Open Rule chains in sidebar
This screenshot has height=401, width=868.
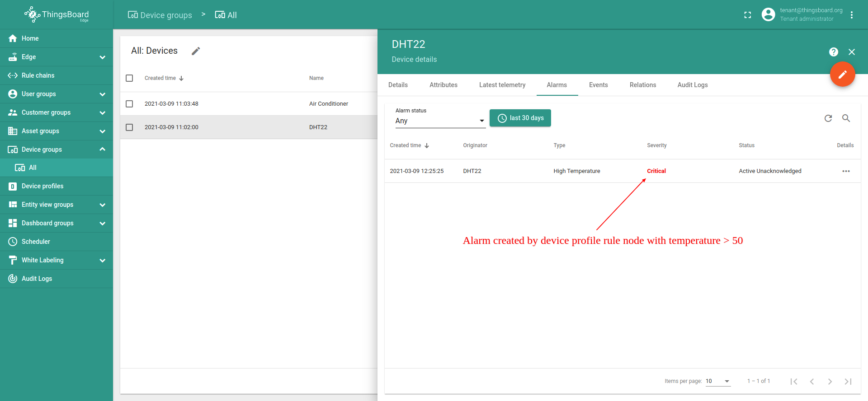coord(57,75)
